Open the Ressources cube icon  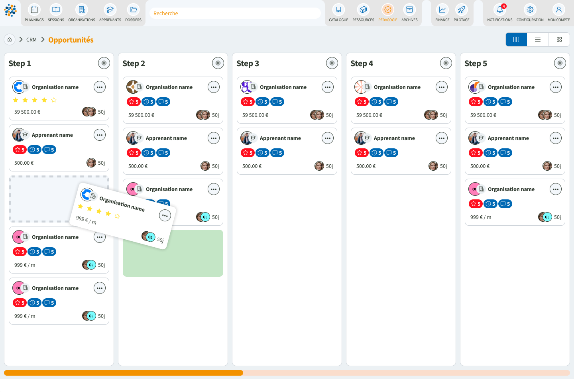(x=363, y=10)
